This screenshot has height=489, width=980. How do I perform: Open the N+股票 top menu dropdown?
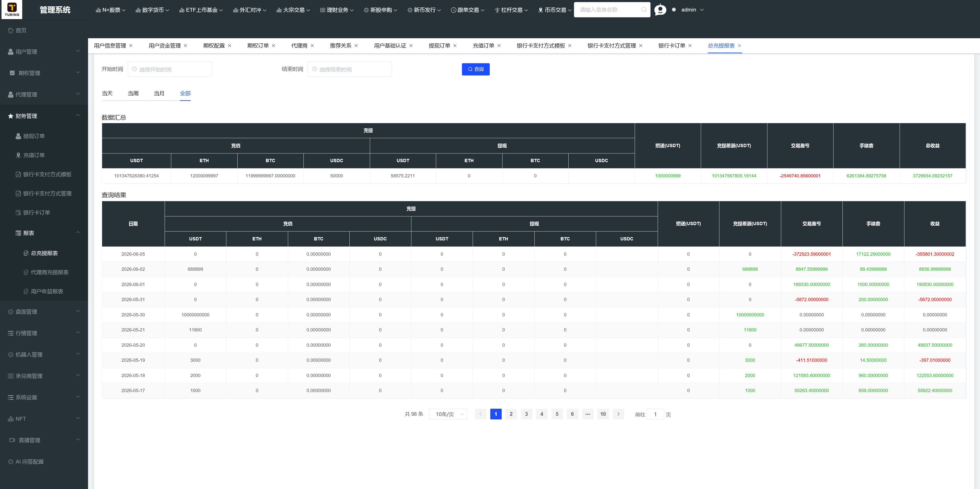pos(111,10)
